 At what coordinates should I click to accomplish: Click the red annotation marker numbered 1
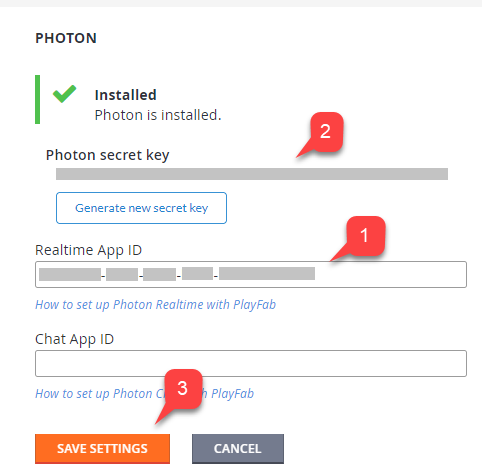point(365,235)
